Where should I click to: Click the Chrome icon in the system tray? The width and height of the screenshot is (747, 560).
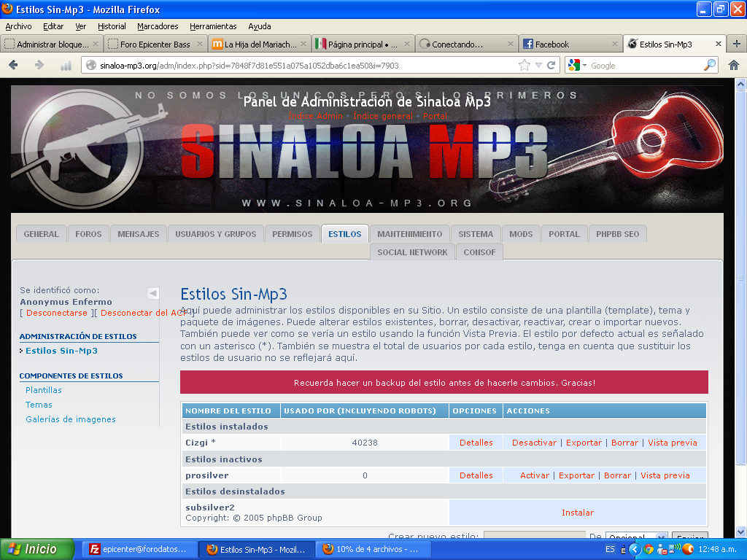tap(649, 549)
